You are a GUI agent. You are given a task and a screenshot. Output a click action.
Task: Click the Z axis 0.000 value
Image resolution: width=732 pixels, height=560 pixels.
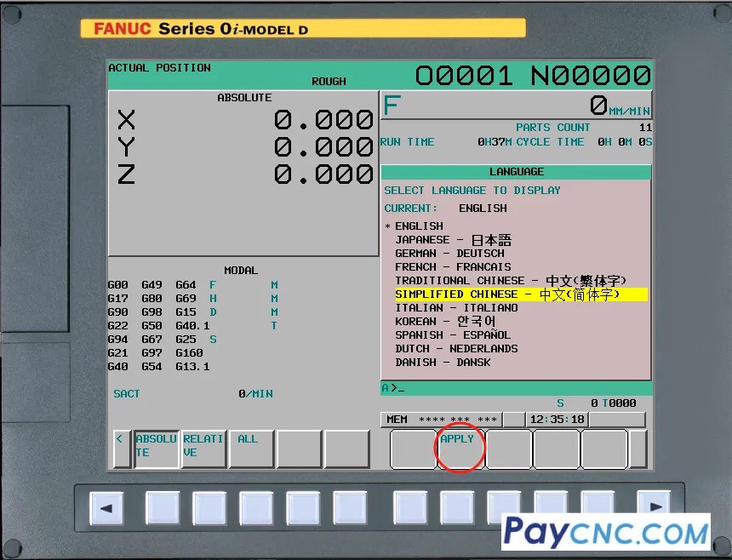pyautogui.click(x=323, y=174)
